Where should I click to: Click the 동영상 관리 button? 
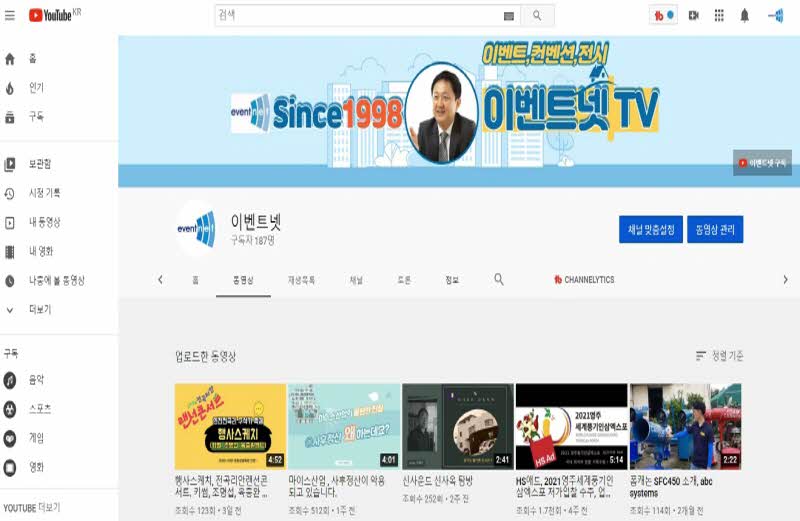tap(715, 229)
